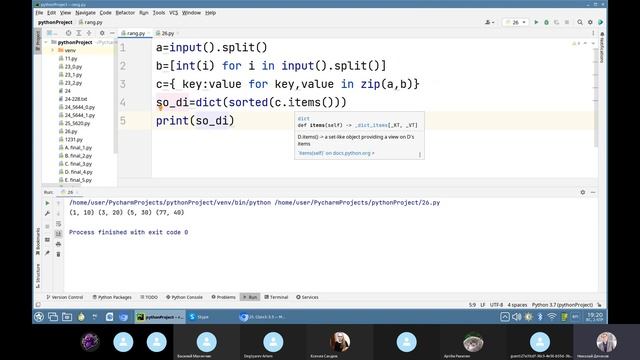
Task: Click wrench icon in Run panel
Action: pos(47,213)
